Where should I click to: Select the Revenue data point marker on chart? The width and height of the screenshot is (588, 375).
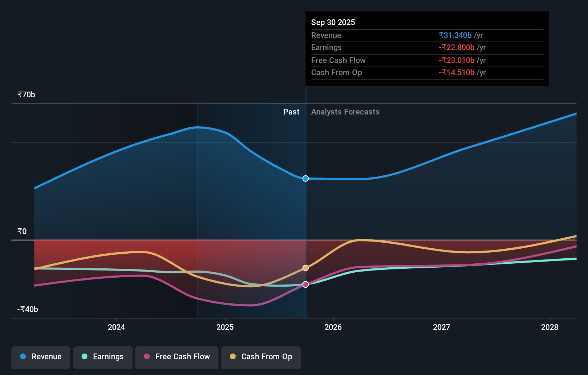[305, 178]
